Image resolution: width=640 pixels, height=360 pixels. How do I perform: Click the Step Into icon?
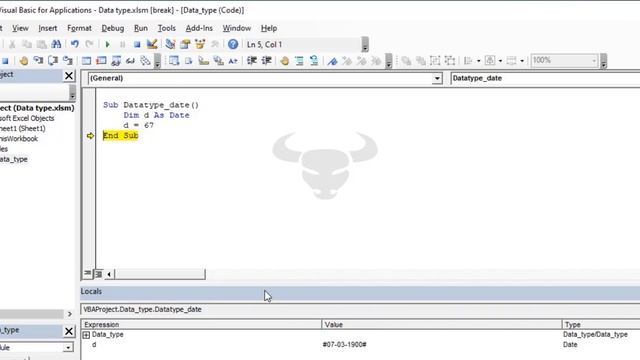click(x=38, y=61)
